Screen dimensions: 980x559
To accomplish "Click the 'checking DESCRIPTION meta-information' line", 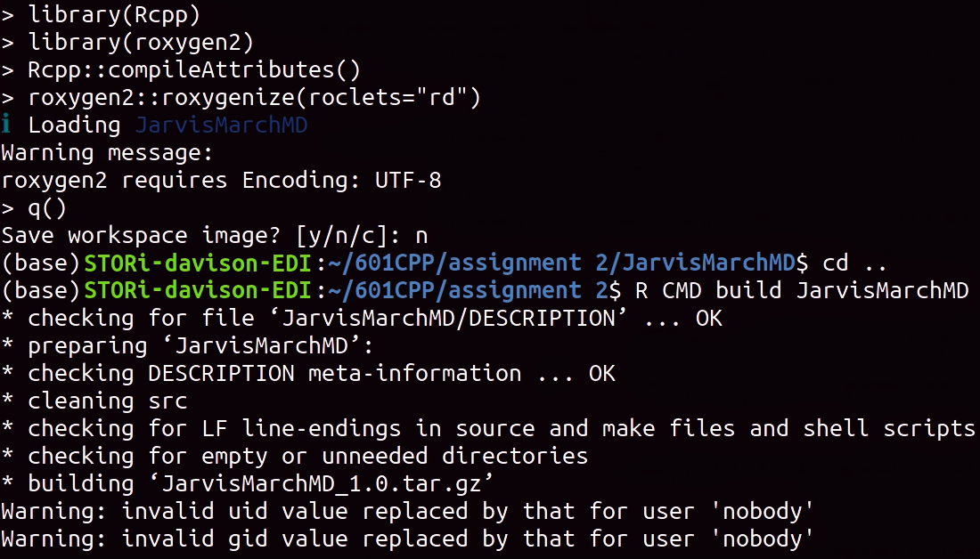I will coord(309,374).
